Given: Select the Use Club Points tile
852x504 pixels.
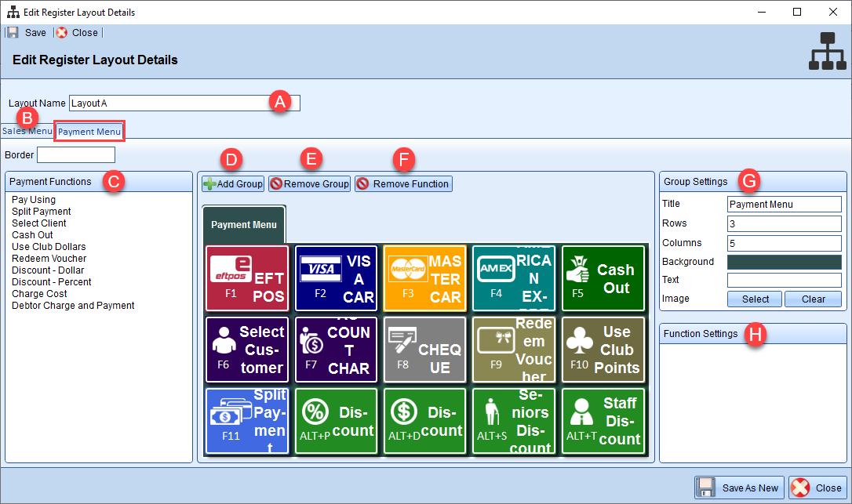Looking at the screenshot, I should click(603, 350).
